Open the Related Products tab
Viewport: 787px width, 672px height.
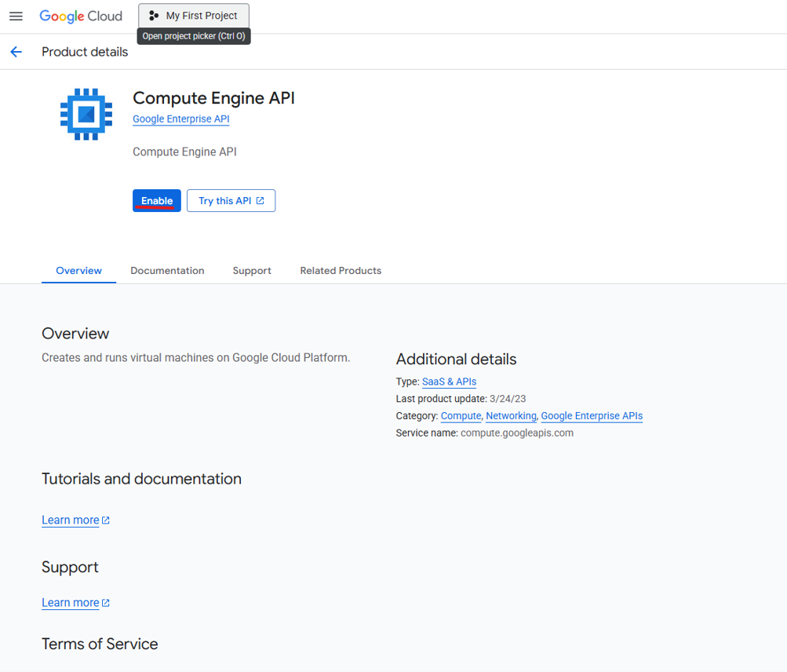[x=341, y=271]
